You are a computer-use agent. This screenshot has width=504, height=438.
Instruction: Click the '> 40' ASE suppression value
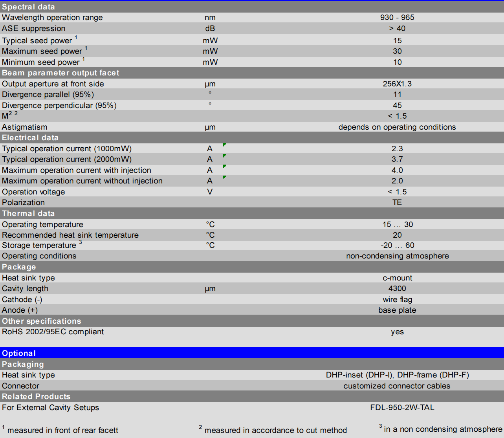click(x=397, y=29)
